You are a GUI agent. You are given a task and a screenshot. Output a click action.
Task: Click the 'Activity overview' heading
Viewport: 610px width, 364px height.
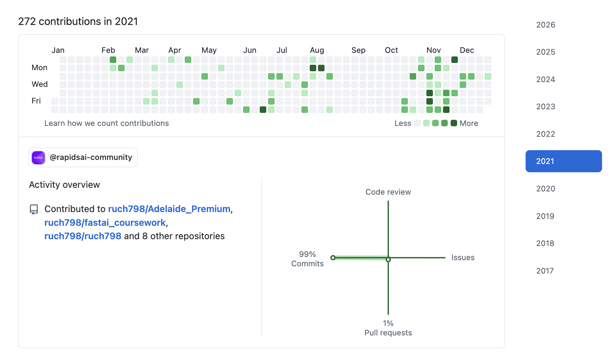64,185
